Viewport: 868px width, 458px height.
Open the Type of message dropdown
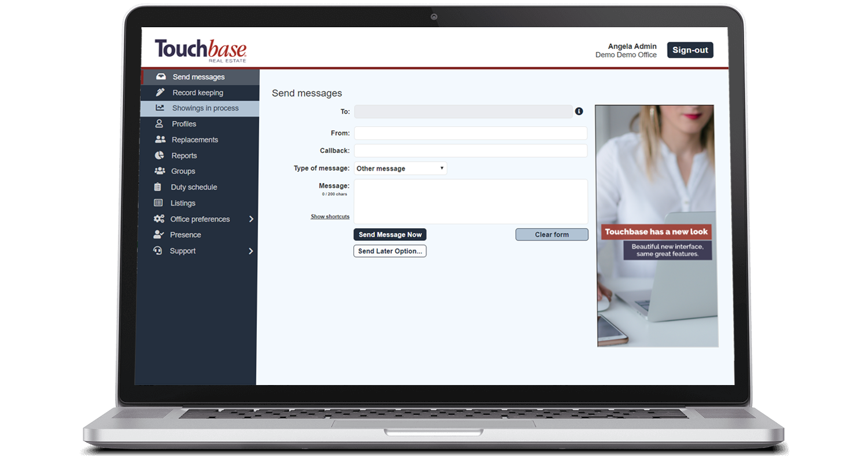click(400, 168)
